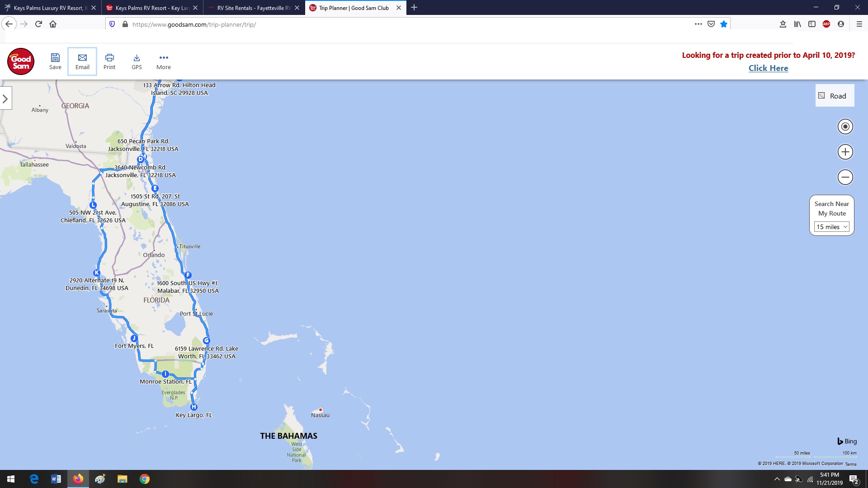Zoom out of the map
Image resolution: width=868 pixels, height=488 pixels.
coord(845,177)
